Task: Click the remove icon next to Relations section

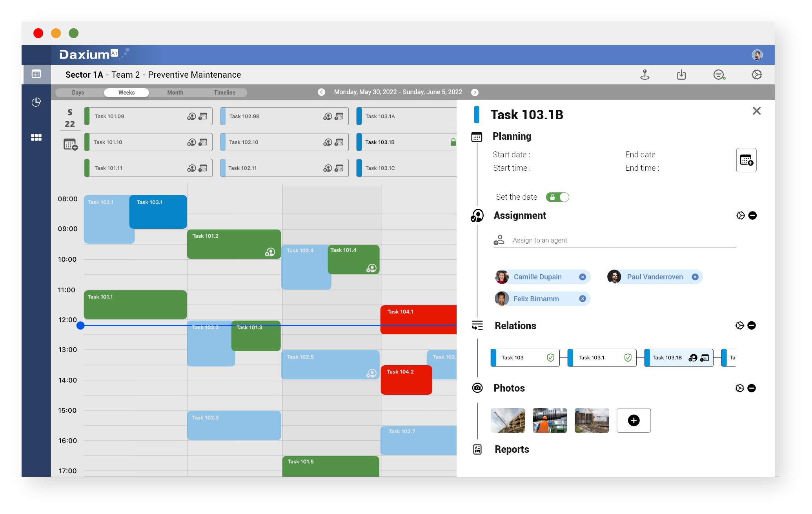Action: (x=752, y=326)
